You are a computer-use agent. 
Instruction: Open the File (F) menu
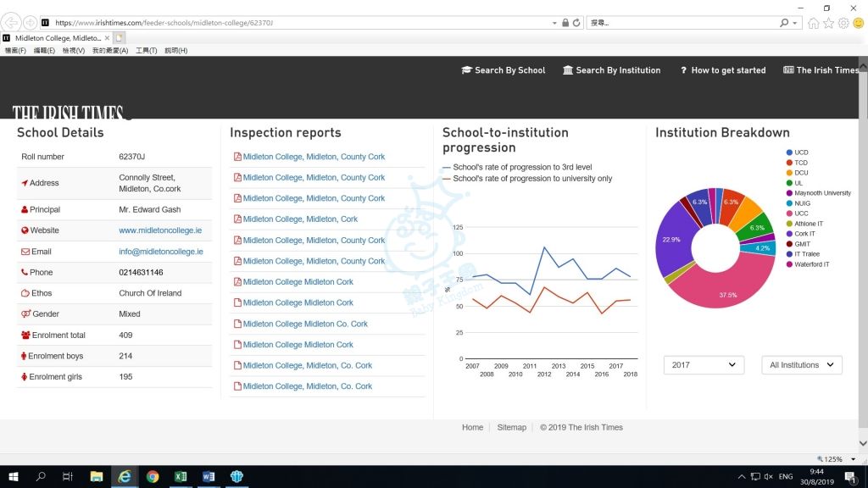pyautogui.click(x=15, y=50)
